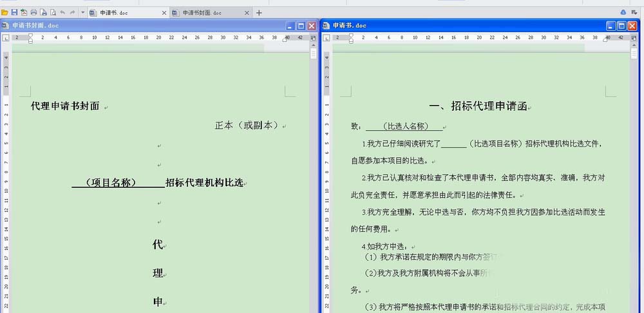Screen dimensions: 644x313
Task: Click line 此负完全责任，并愿意承担
Action: pos(435,195)
